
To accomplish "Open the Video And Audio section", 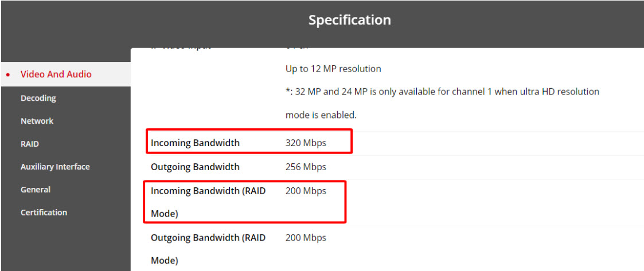I will click(56, 74).
